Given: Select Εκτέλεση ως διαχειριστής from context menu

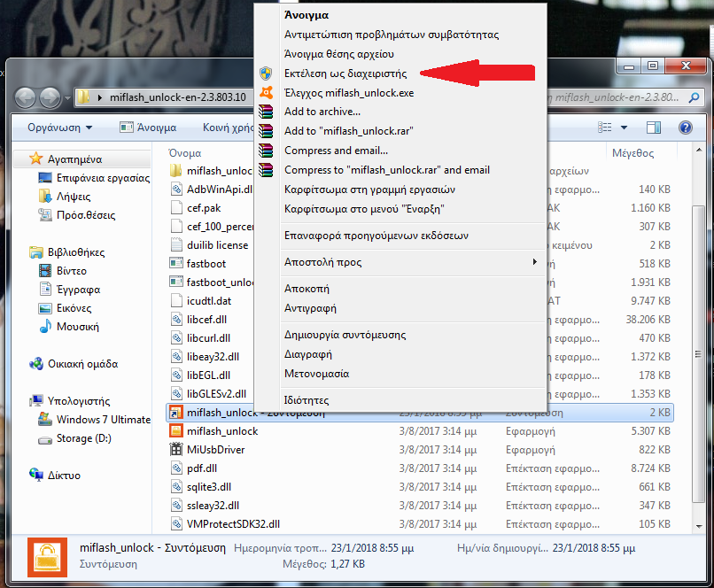Looking at the screenshot, I should (345, 73).
